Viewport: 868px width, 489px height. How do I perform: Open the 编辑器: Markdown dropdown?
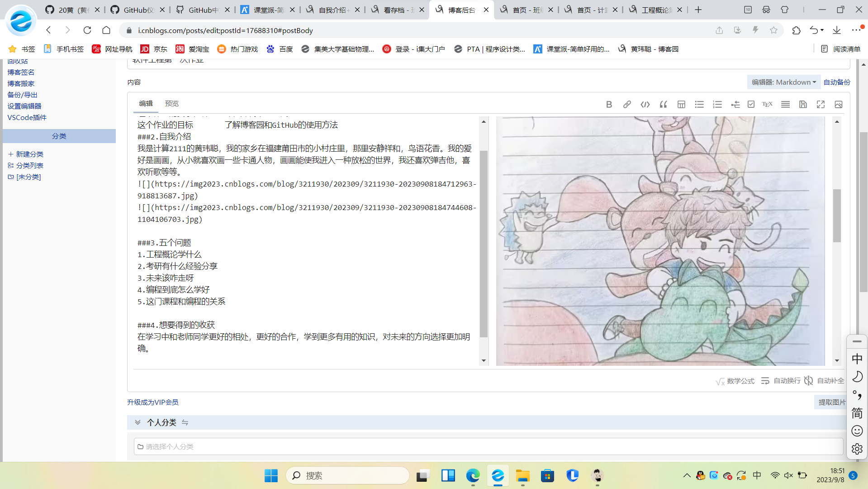[784, 82]
